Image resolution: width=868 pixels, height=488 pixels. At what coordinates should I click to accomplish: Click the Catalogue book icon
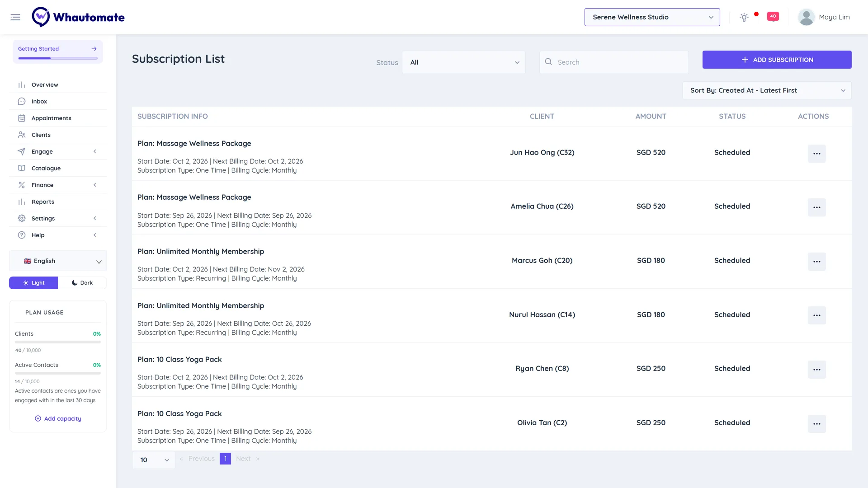click(x=22, y=169)
